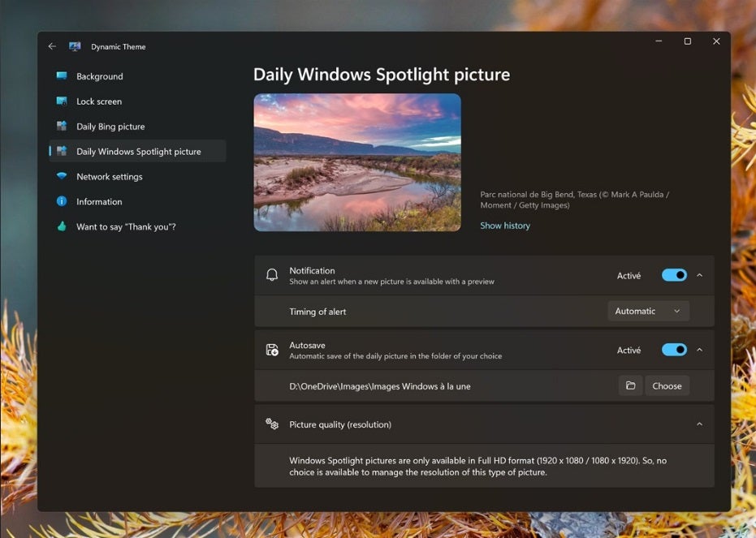Open the Show history link
This screenshot has height=538, width=756.
click(504, 226)
